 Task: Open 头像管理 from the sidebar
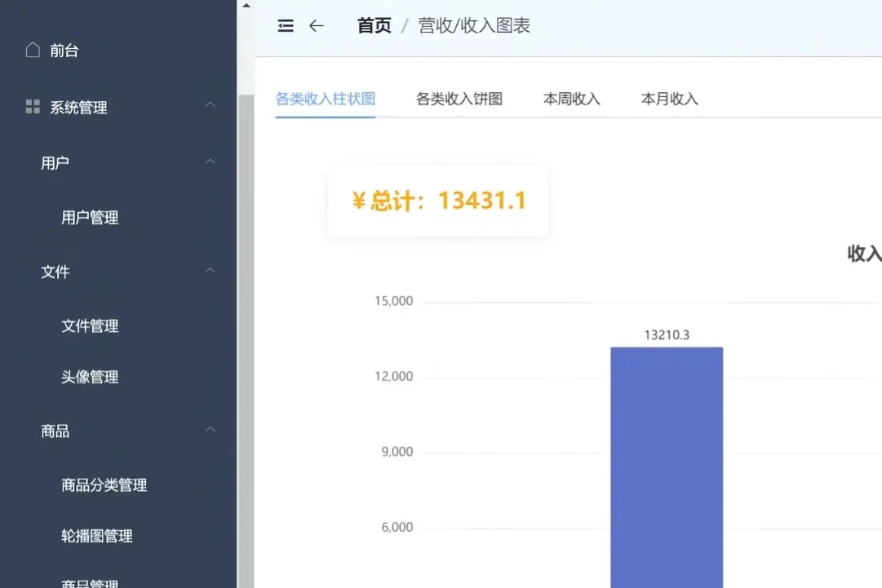[90, 377]
